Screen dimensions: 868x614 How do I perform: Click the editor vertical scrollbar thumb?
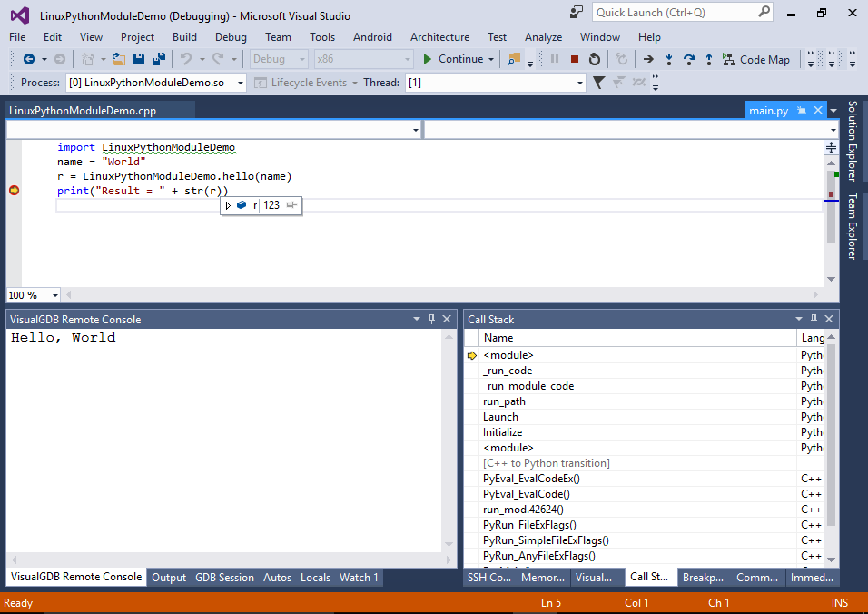[831, 206]
